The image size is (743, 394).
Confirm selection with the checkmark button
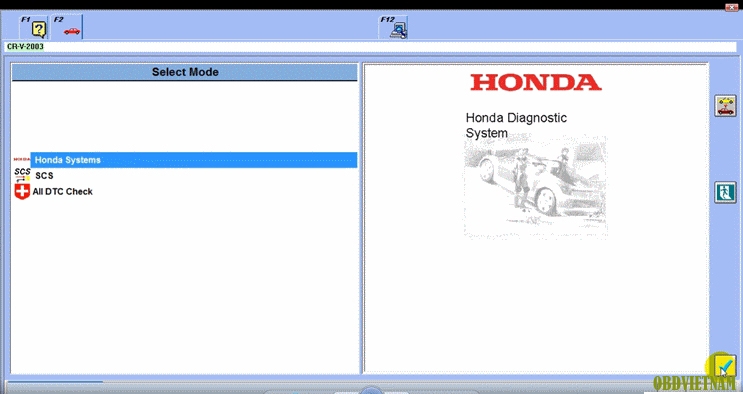pos(725,366)
